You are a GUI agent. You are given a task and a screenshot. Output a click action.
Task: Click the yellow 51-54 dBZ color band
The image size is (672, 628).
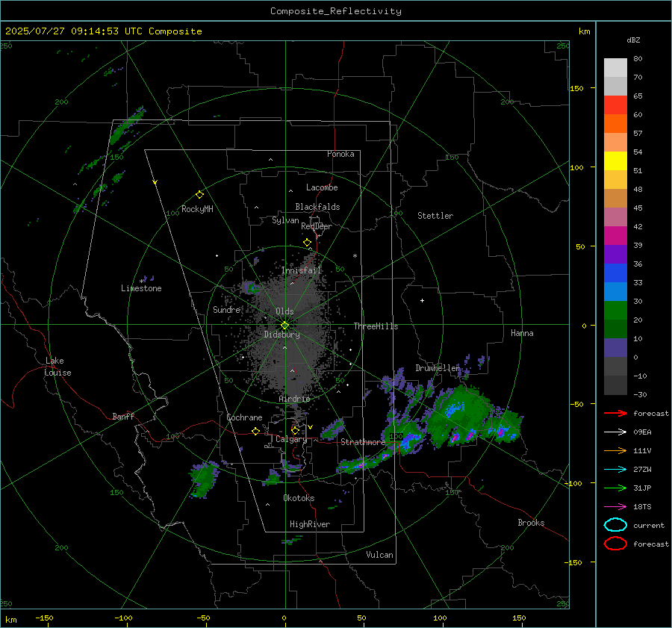coord(615,161)
